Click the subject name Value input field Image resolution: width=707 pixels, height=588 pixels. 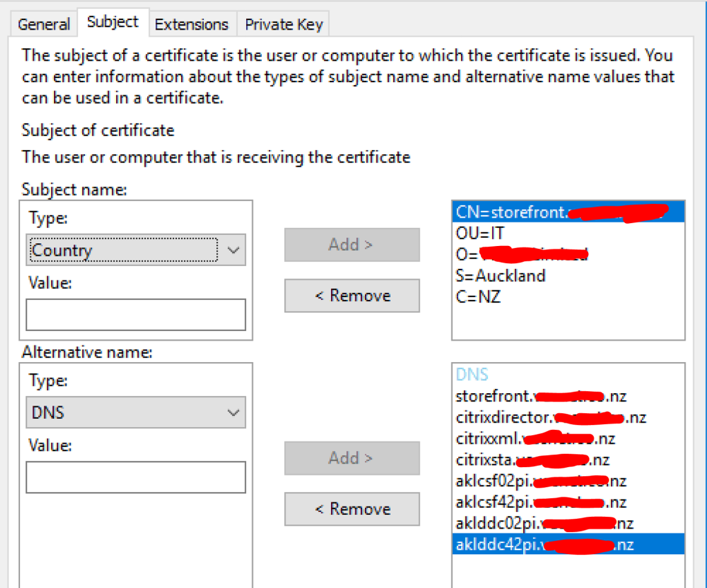(135, 314)
